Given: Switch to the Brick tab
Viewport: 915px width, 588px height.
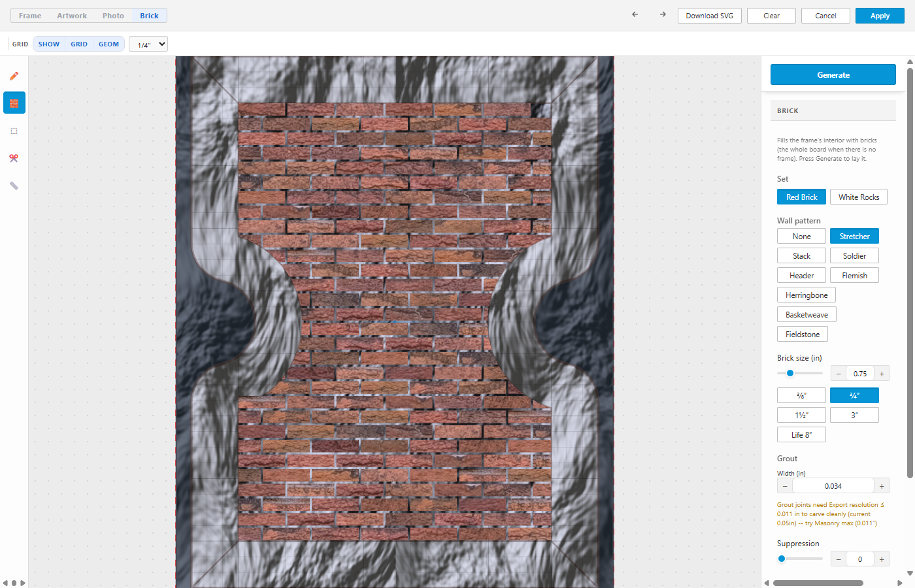Looking at the screenshot, I should click(149, 16).
